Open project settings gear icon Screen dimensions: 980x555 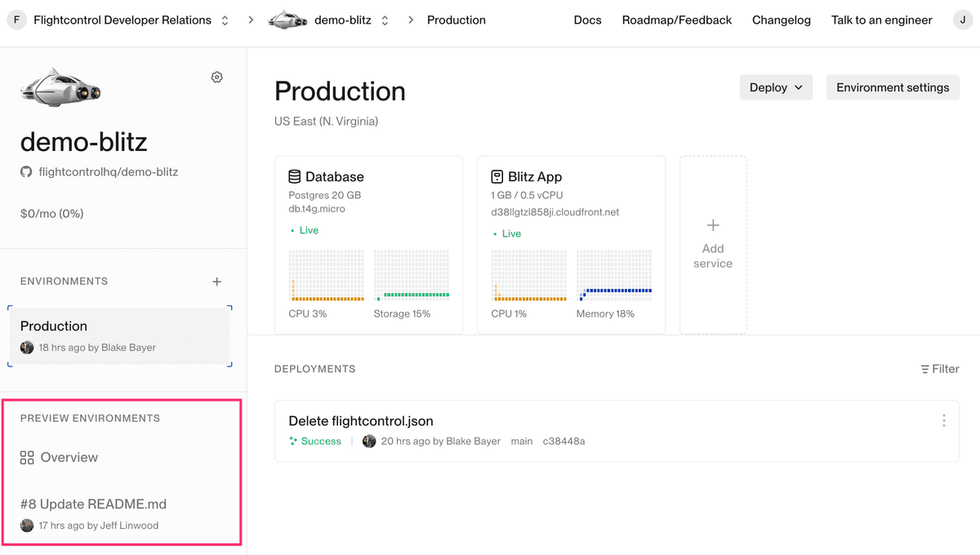216,77
